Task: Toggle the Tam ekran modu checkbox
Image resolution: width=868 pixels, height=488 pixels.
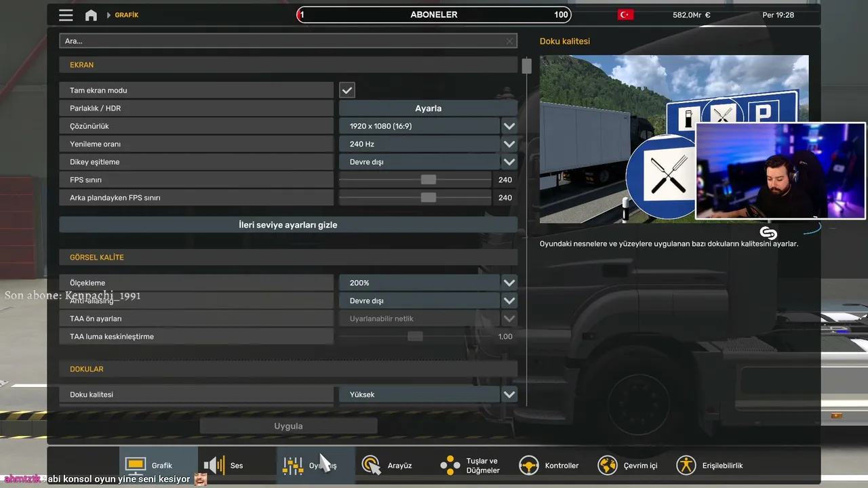Action: tap(347, 90)
